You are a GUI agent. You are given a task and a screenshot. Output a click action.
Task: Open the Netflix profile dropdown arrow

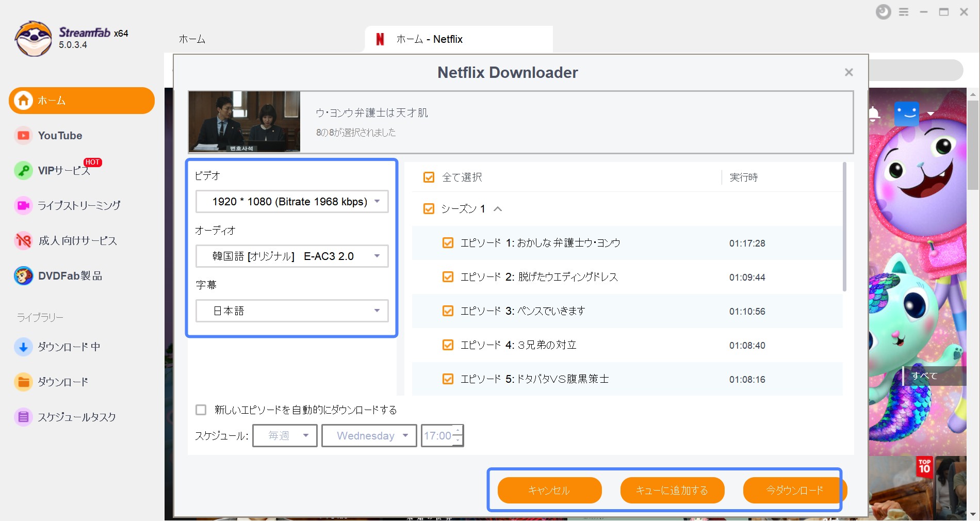coord(930,113)
